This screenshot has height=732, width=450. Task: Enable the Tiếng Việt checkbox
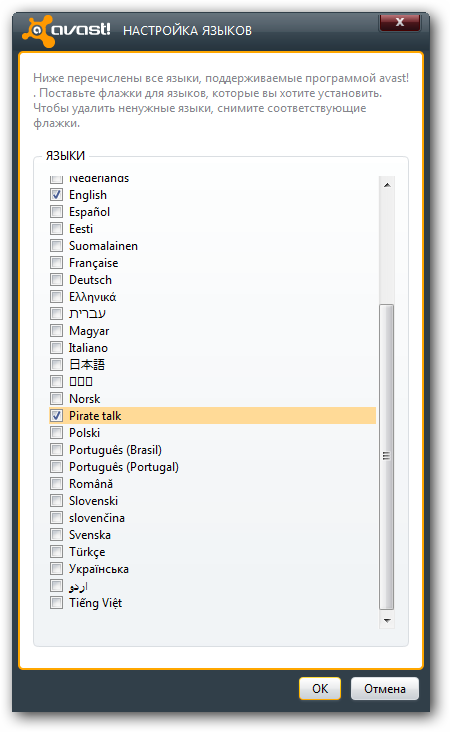56,603
